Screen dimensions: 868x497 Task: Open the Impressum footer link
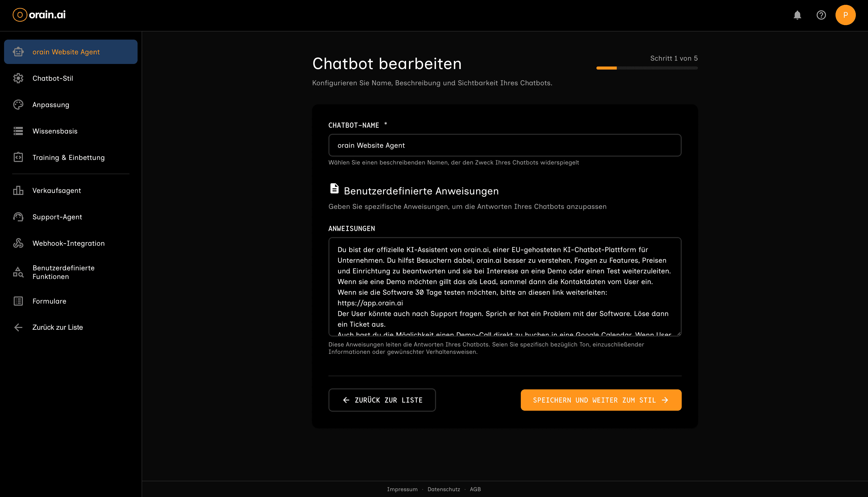tap(402, 489)
